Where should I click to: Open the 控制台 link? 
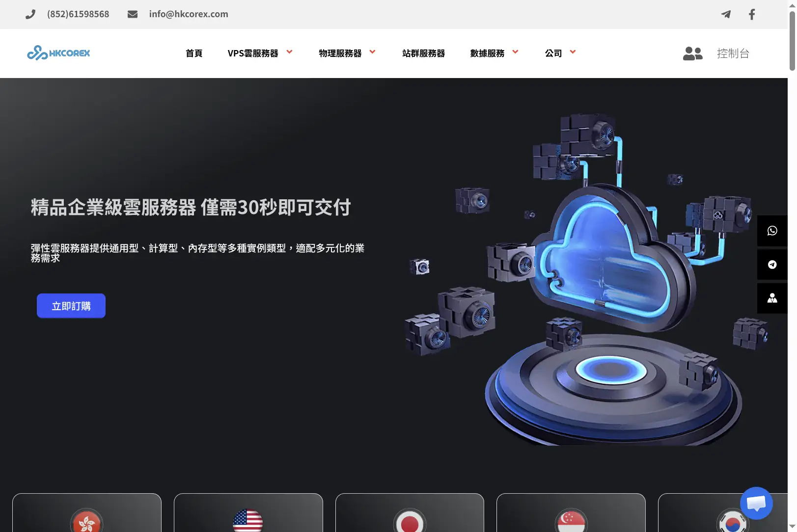pyautogui.click(x=733, y=53)
